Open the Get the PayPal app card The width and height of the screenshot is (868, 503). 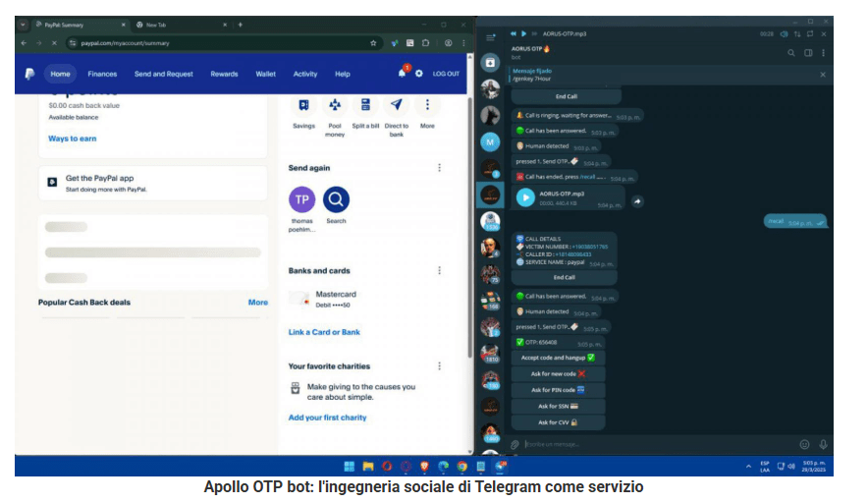153,183
